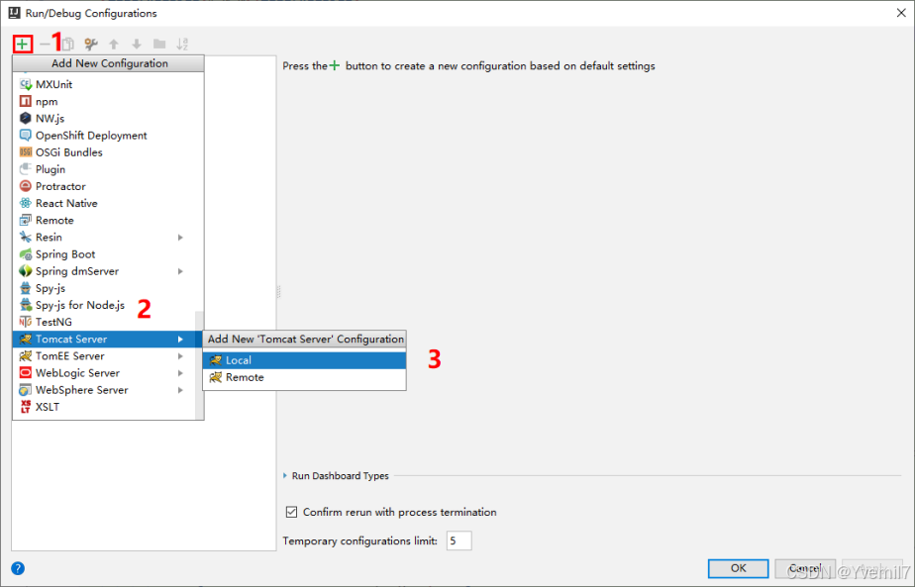Open the wrench Edit Defaults icon
Screen dimensions: 915x588
pyautogui.click(x=91, y=44)
